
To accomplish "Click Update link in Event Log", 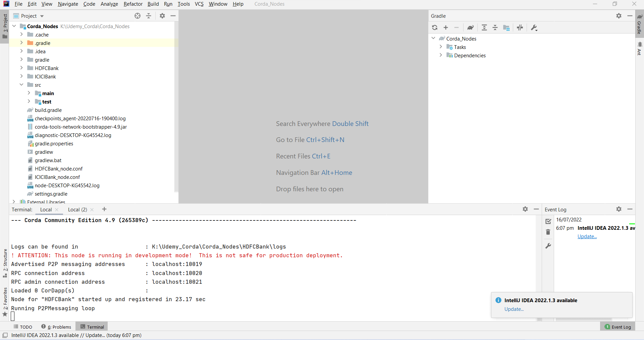I will click(x=587, y=236).
